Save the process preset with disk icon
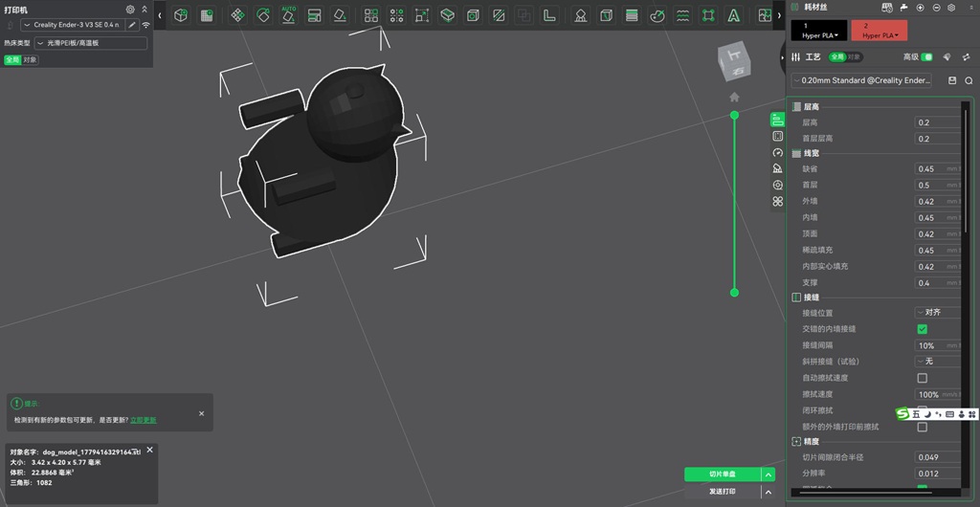The width and height of the screenshot is (980, 507). pyautogui.click(x=952, y=80)
